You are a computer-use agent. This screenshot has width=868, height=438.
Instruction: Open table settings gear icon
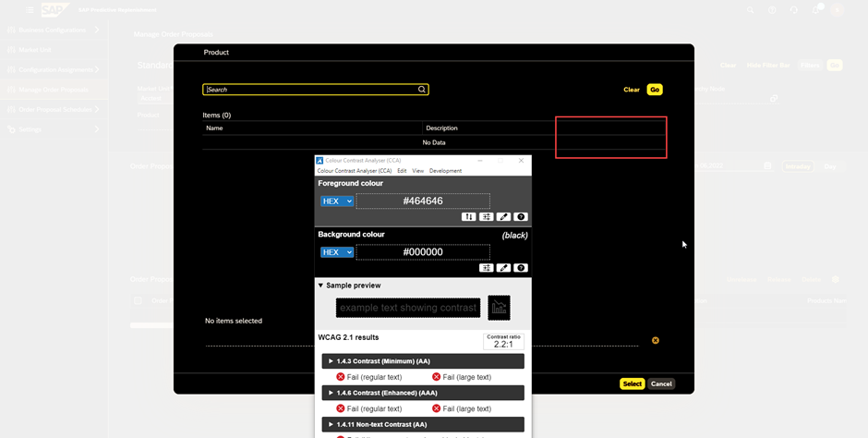click(836, 280)
